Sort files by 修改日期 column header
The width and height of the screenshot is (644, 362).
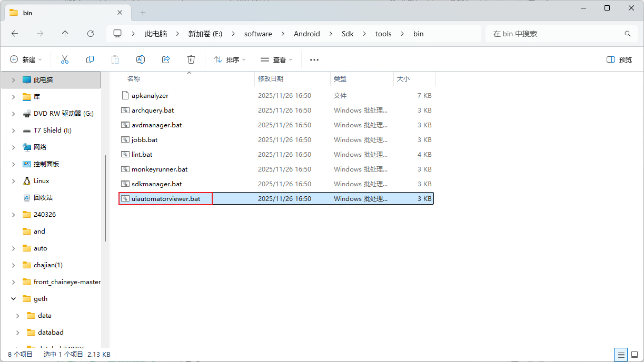(271, 78)
